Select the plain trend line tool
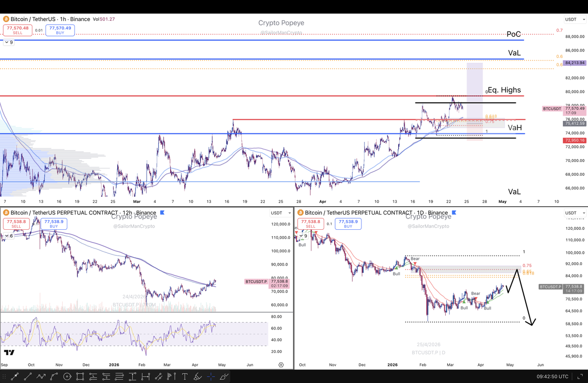This screenshot has width=588, height=383. pyautogui.click(x=28, y=376)
